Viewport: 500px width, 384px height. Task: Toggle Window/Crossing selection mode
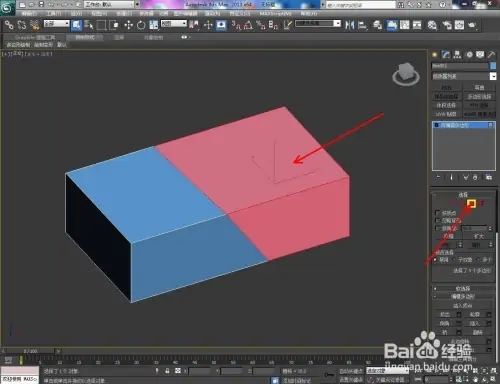click(x=114, y=25)
